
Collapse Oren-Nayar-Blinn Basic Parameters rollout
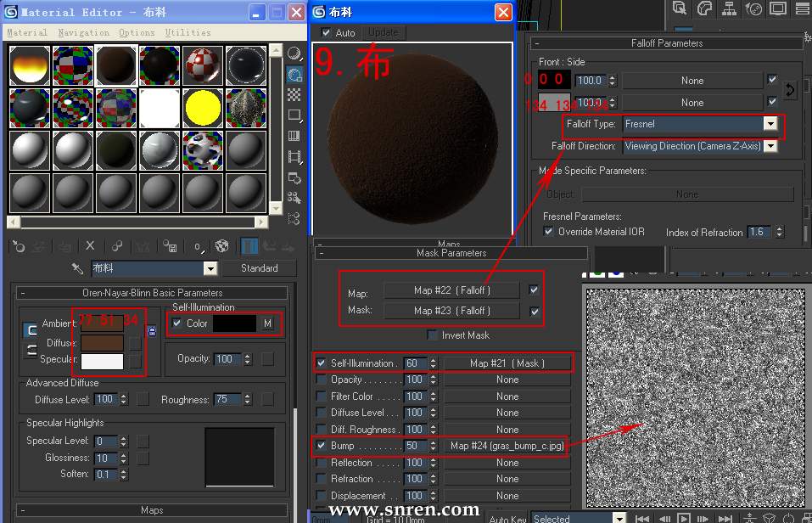(152, 293)
